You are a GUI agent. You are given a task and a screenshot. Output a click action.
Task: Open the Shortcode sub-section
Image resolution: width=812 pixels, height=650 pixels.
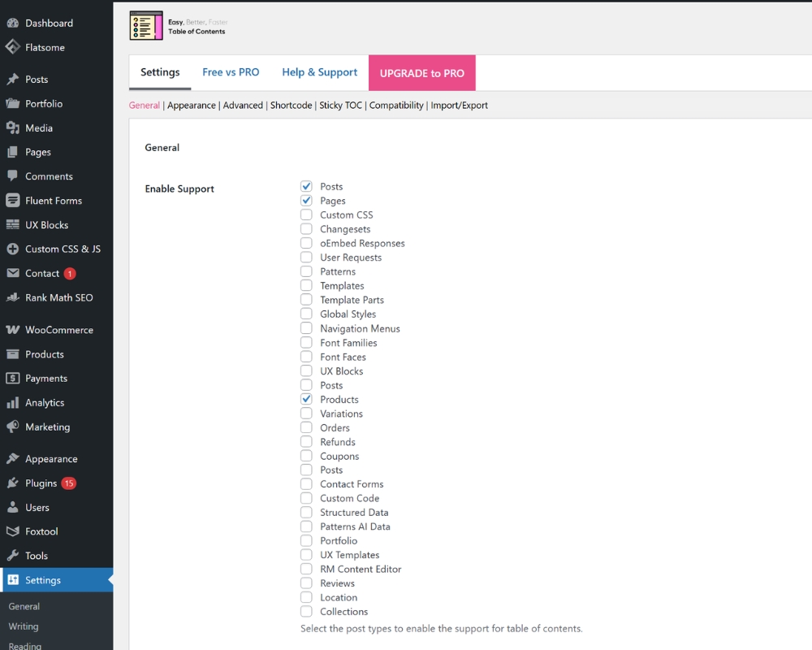point(291,106)
